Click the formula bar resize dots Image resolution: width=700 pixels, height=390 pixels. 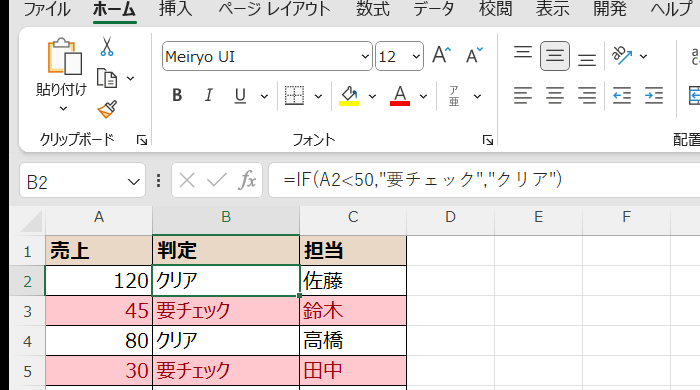click(158, 180)
